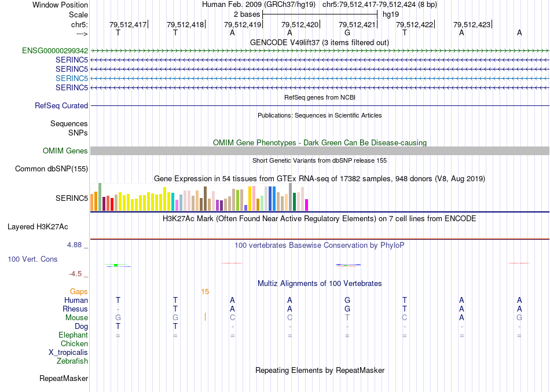Click the Zebrafish species label

tap(72, 361)
